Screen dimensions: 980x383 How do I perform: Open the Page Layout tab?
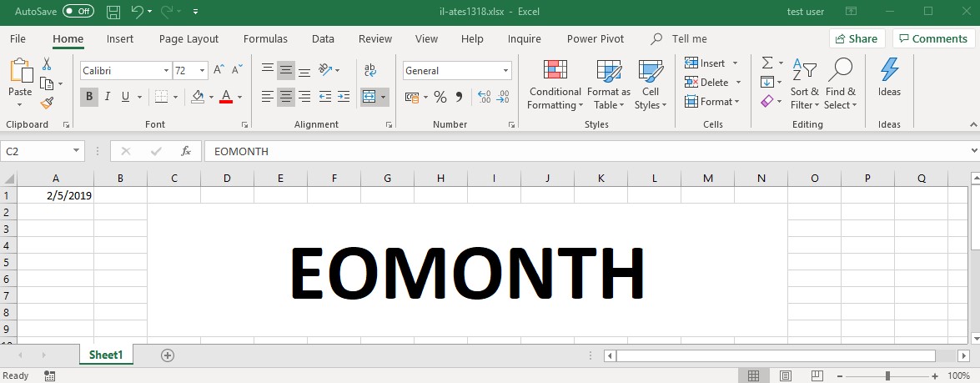click(x=188, y=38)
